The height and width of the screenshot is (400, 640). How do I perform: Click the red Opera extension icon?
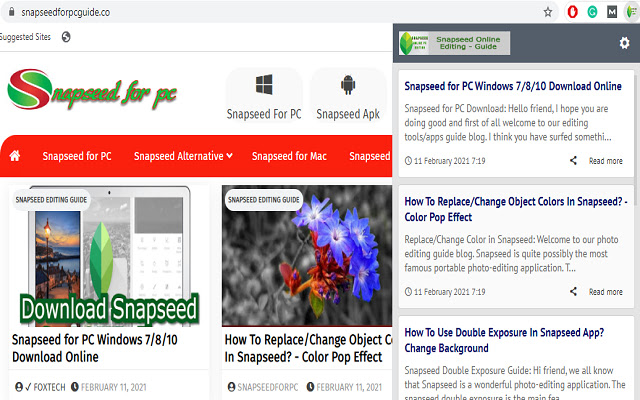point(573,12)
